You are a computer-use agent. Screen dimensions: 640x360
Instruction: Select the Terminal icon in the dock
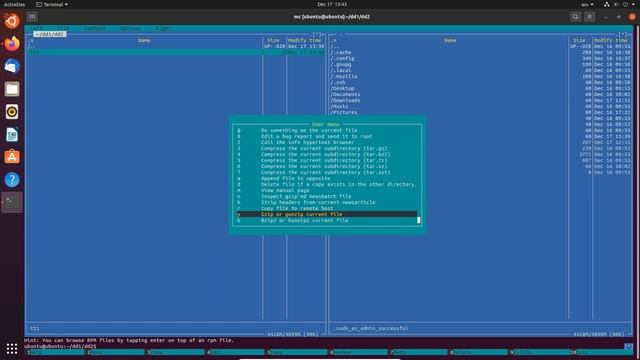pyautogui.click(x=12, y=202)
